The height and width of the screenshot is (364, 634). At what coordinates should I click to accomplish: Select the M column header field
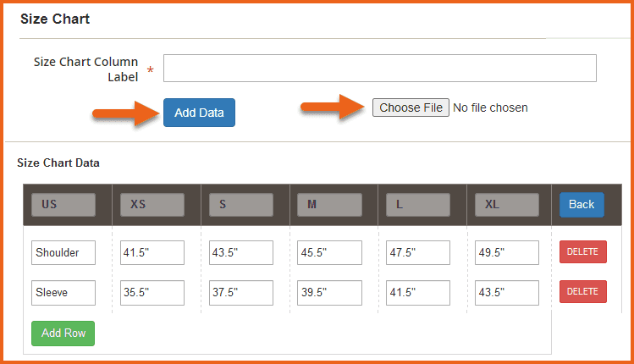pos(330,205)
